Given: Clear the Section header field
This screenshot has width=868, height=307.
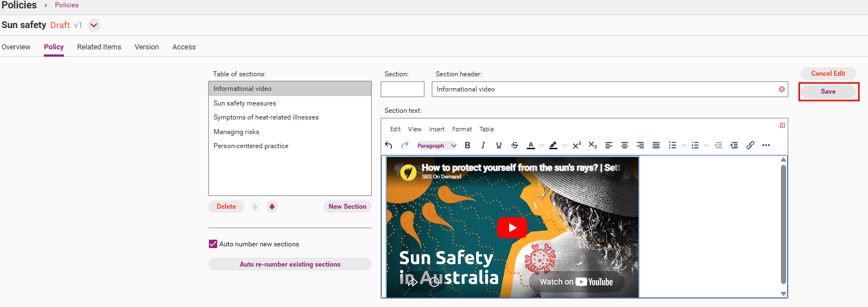Looking at the screenshot, I should (x=782, y=89).
